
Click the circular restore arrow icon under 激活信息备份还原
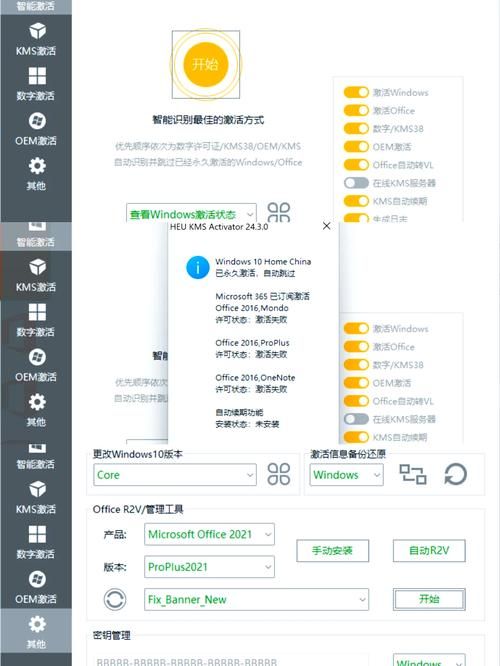(x=455, y=474)
